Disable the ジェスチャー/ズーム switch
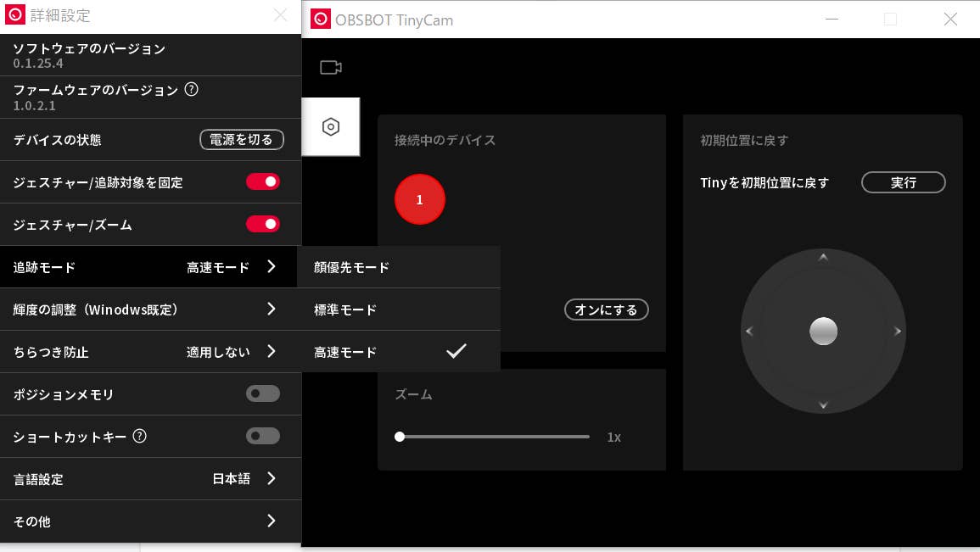 [262, 224]
